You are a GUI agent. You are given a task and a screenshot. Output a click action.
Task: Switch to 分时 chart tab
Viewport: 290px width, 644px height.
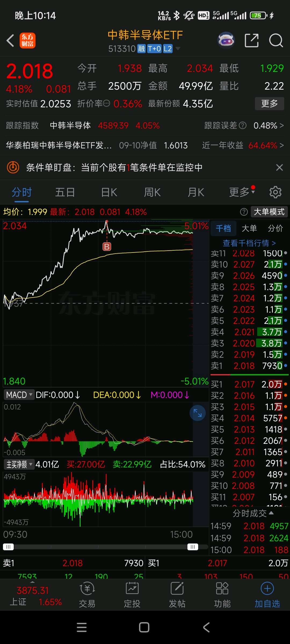pos(22,192)
